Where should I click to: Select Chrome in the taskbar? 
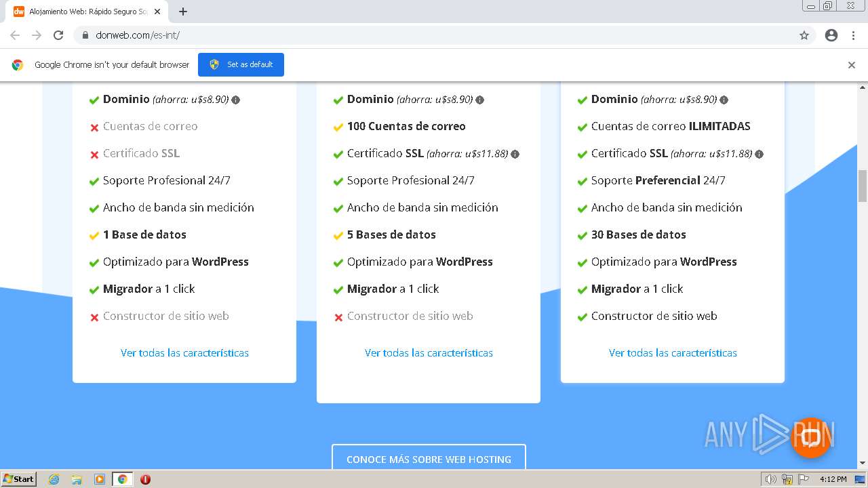pos(122,479)
